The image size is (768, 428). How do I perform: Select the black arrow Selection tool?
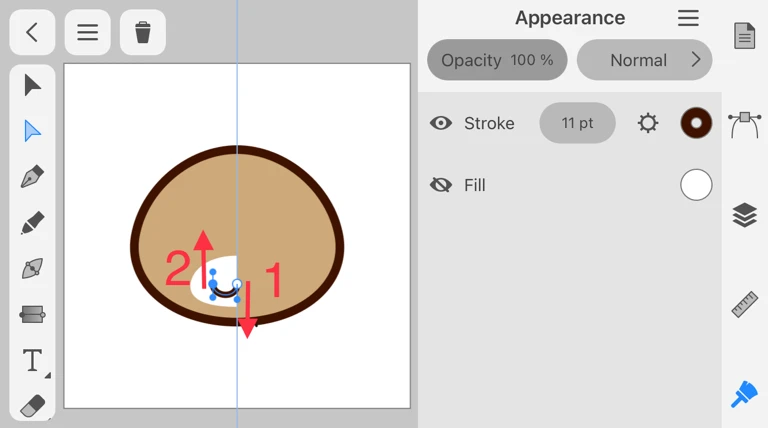tap(32, 85)
